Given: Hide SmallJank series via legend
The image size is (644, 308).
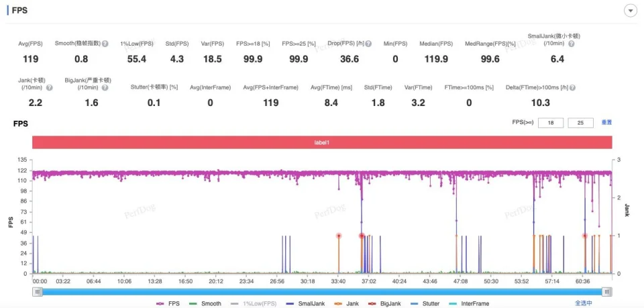Looking at the screenshot, I should point(305,303).
